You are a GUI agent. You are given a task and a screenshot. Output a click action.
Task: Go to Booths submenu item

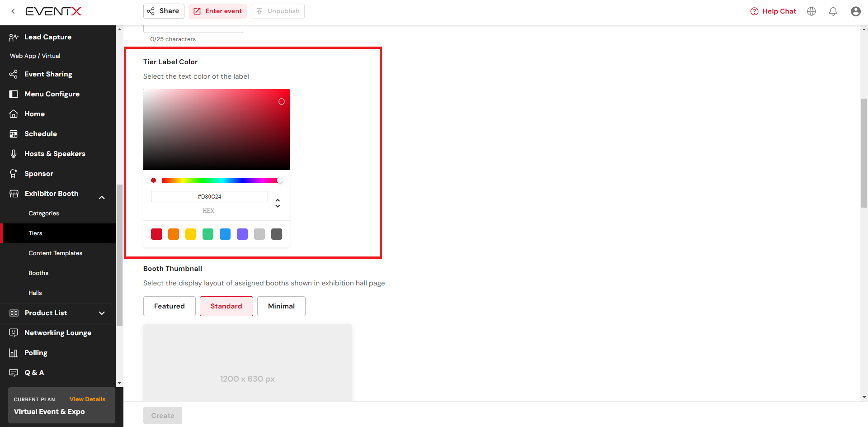click(x=38, y=273)
